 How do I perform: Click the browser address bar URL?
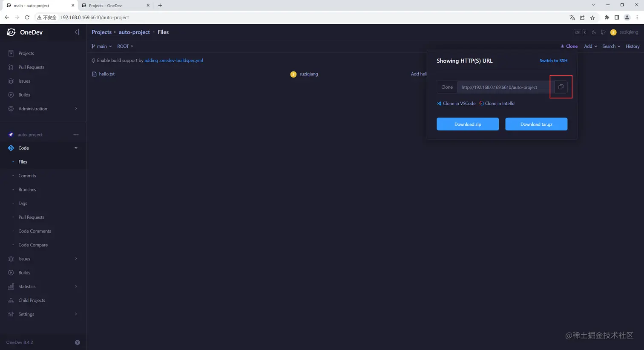[95, 17]
